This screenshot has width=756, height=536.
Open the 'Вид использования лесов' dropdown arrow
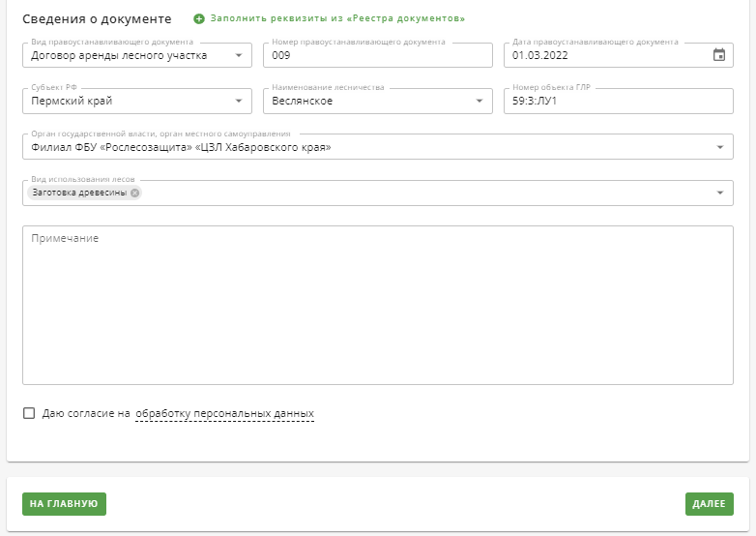(720, 193)
